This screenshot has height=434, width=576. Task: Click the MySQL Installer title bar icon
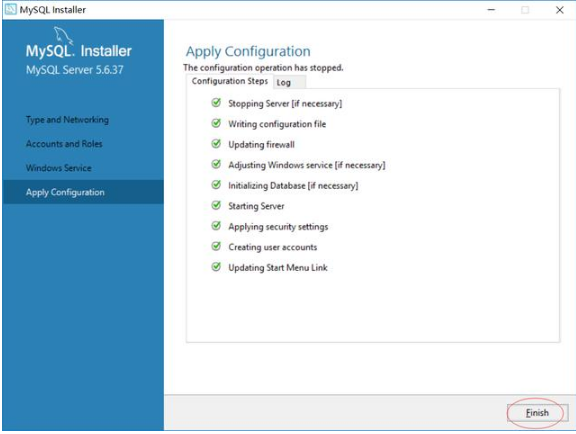click(10, 10)
